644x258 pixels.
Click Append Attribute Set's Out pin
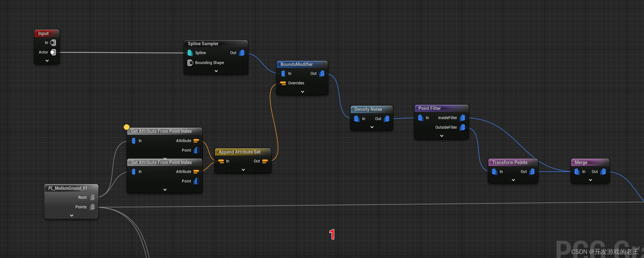pyautogui.click(x=265, y=161)
